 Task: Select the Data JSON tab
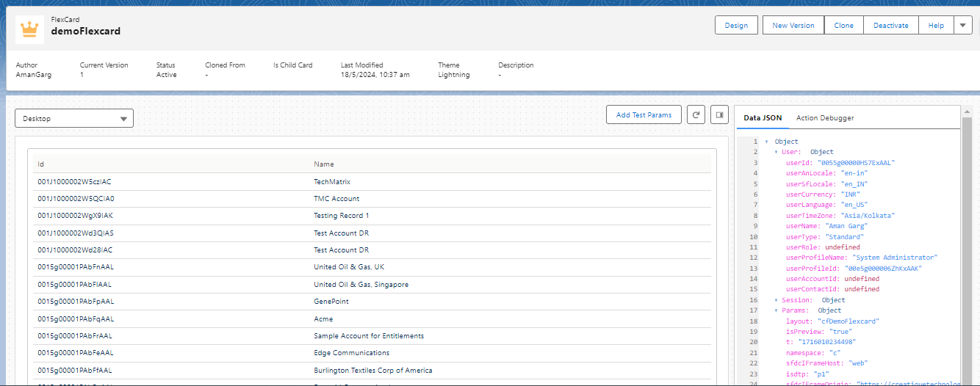pos(763,118)
